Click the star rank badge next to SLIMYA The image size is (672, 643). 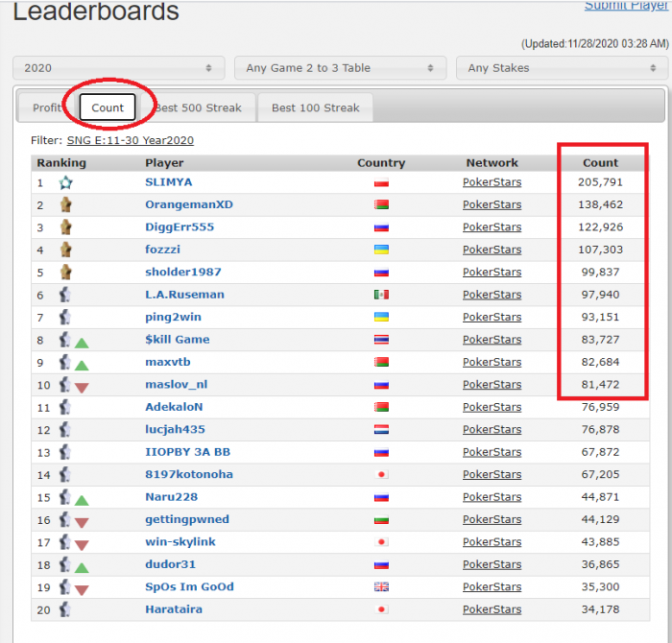tap(65, 183)
